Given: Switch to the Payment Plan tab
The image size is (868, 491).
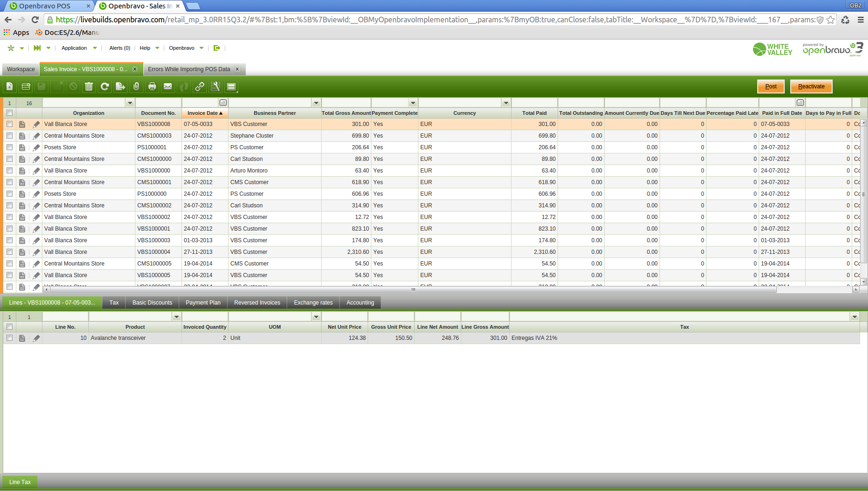Looking at the screenshot, I should tap(203, 303).
